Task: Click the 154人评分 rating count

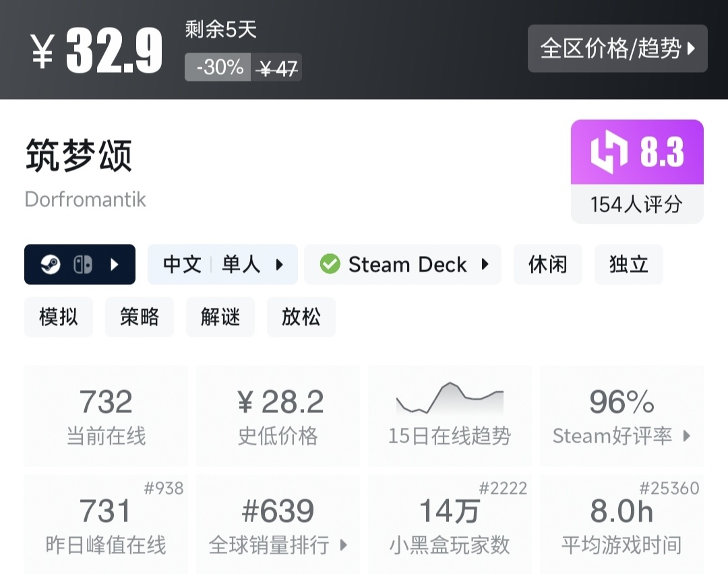Action: [x=637, y=204]
